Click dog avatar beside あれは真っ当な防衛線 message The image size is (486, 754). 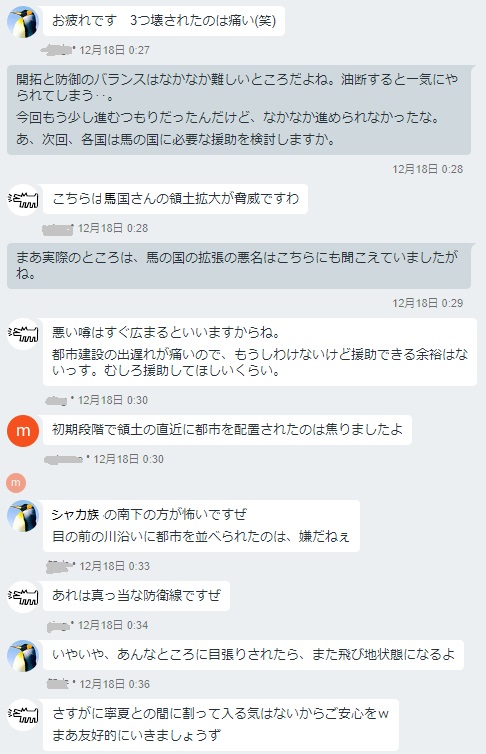(x=23, y=597)
